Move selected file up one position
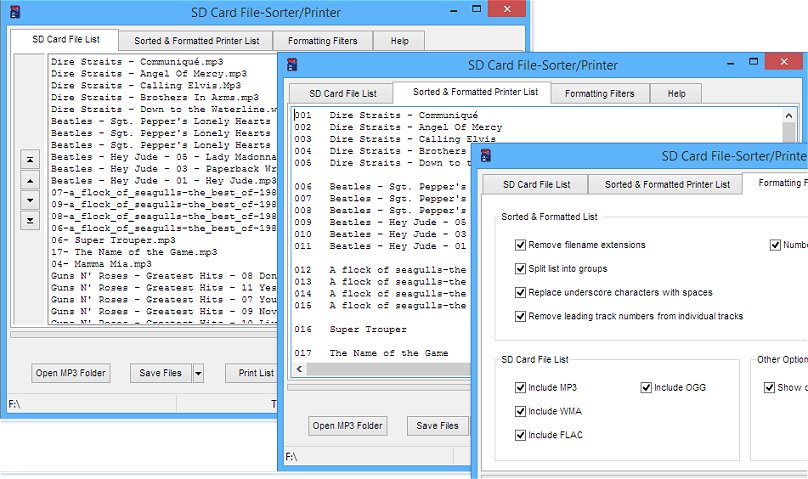The image size is (808, 479). pyautogui.click(x=30, y=180)
